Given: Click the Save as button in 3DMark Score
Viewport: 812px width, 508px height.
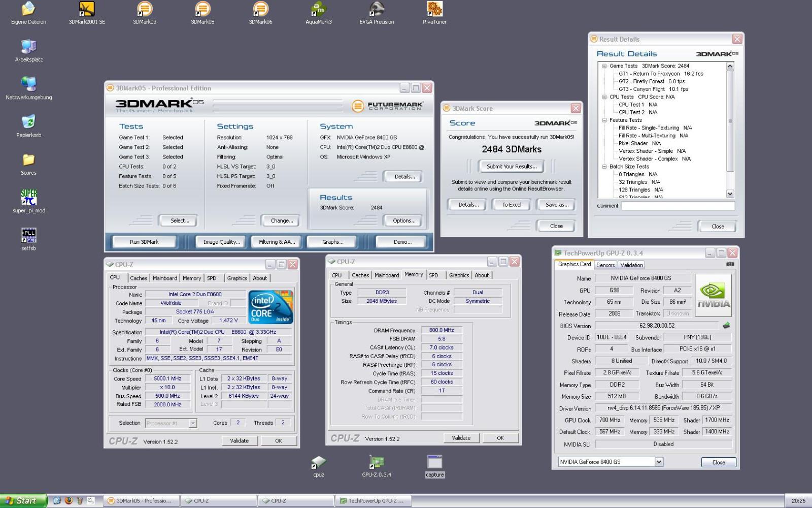Looking at the screenshot, I should pyautogui.click(x=557, y=205).
